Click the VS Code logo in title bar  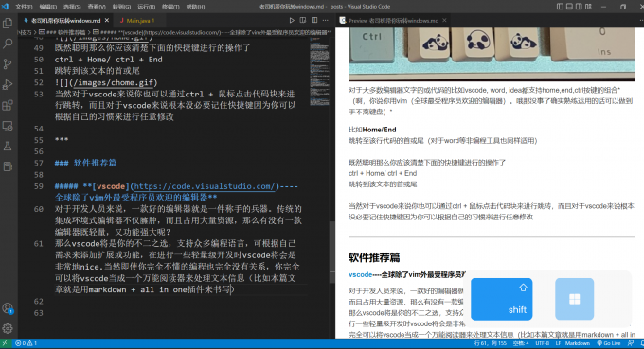click(5, 7)
